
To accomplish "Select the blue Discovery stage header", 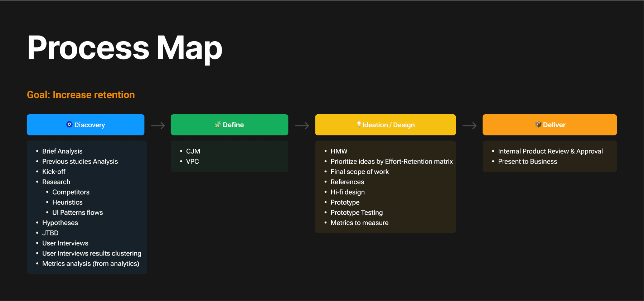I will point(86,125).
